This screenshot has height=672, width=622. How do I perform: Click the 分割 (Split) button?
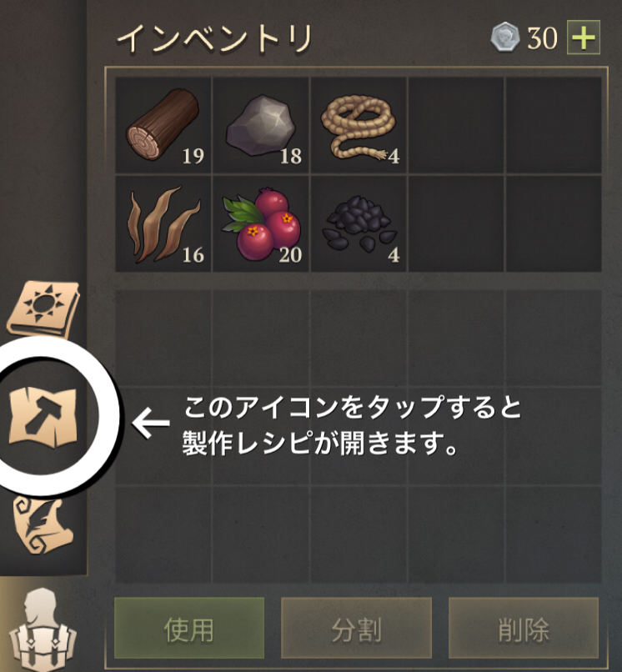point(356,629)
